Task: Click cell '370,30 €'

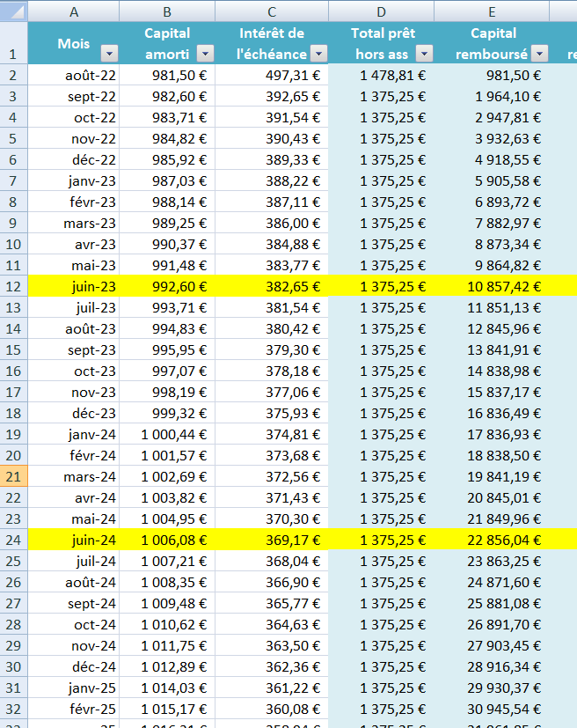Action: pos(272,518)
